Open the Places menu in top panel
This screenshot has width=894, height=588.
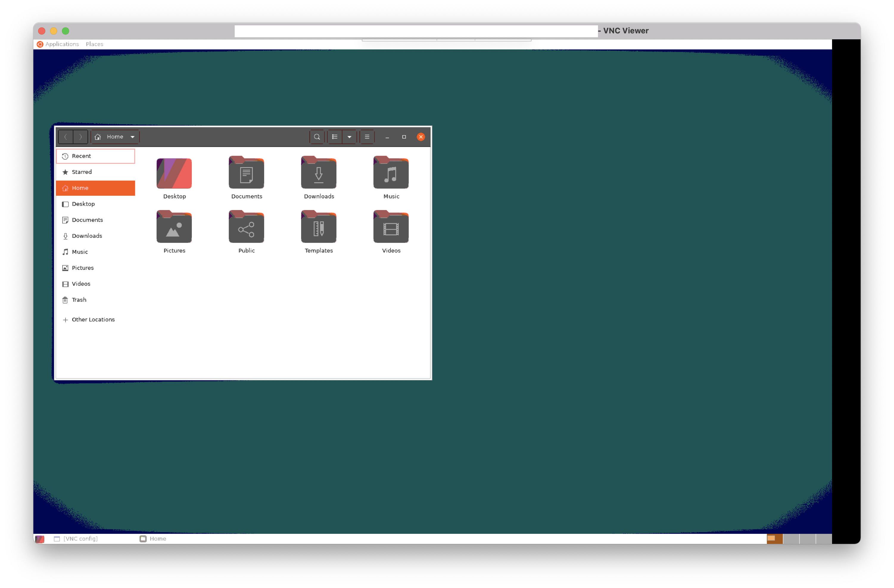pos(94,44)
